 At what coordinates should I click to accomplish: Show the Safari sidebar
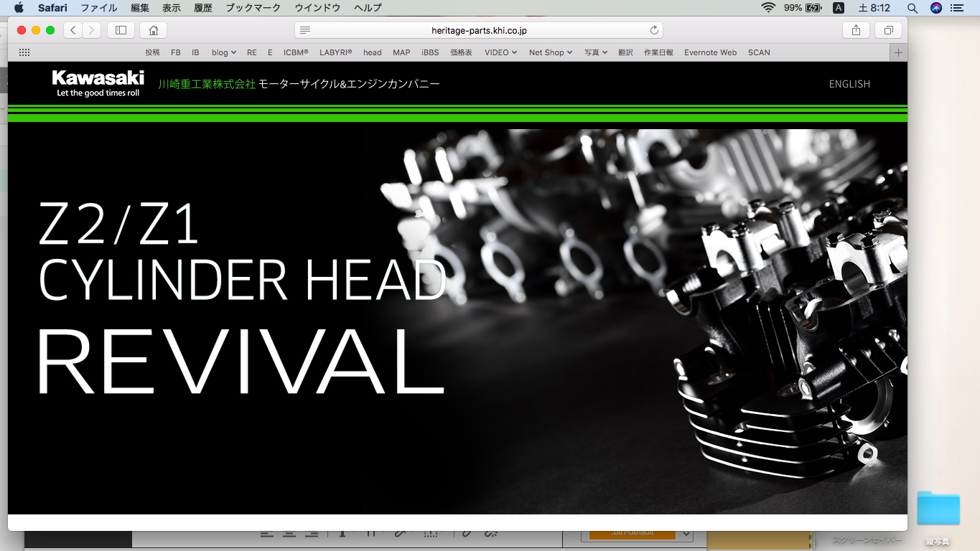121,30
